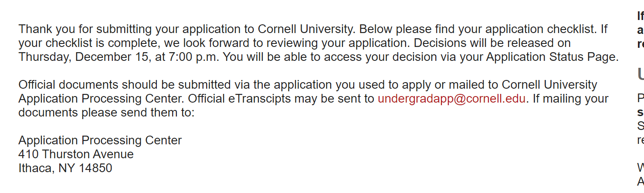Click the "Application Processing Center" address heading
644x193 pixels.
pos(100,140)
